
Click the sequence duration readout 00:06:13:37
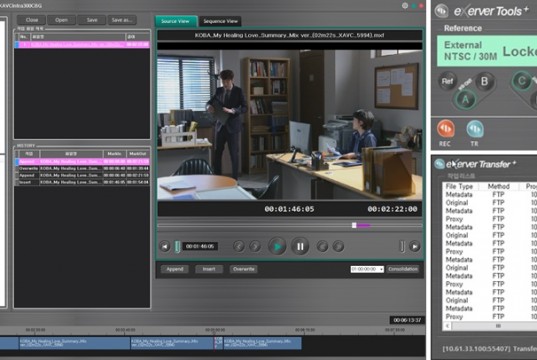click(407, 320)
